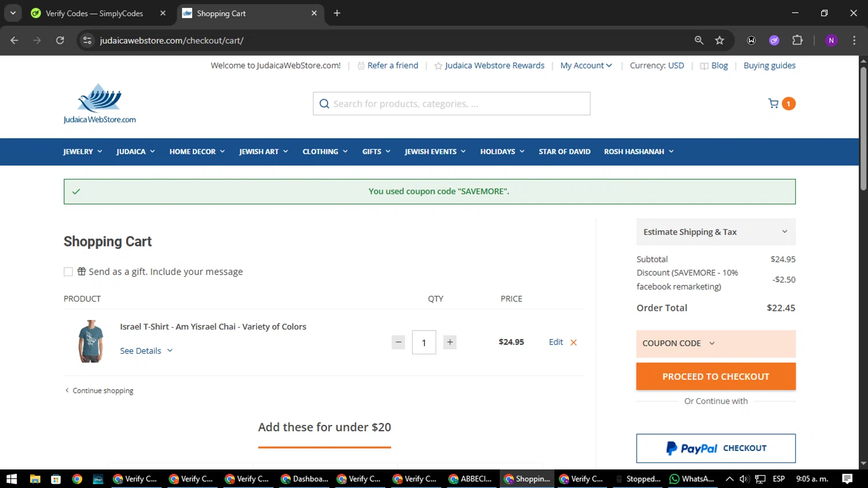Open Microsoft Store from taskbar
The width and height of the screenshot is (868, 488).
(56, 479)
